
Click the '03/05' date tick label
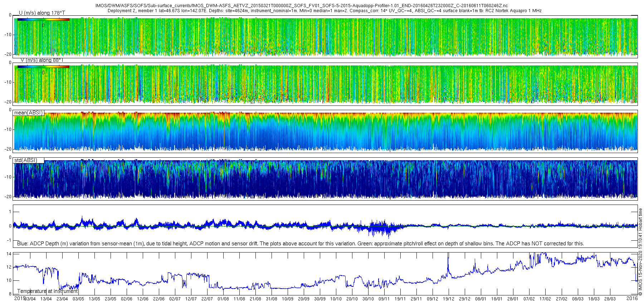point(78,299)
